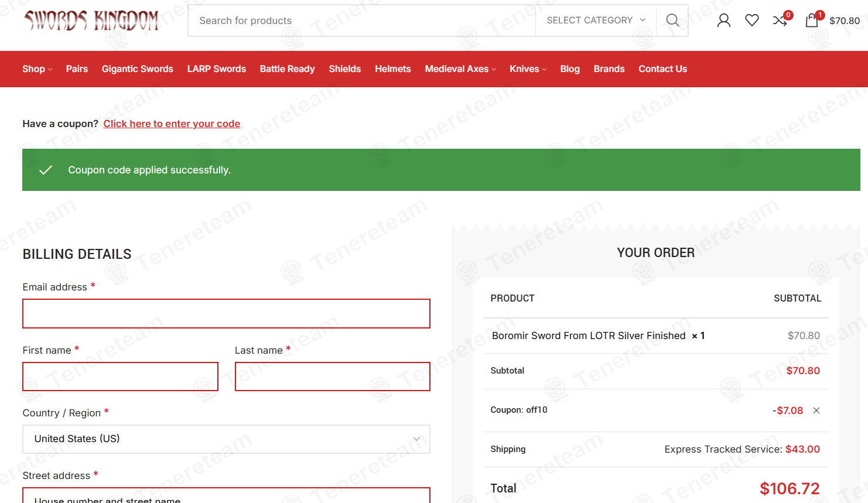868x503 pixels.
Task: Open the Boromir Sword product link
Action: 589,336
